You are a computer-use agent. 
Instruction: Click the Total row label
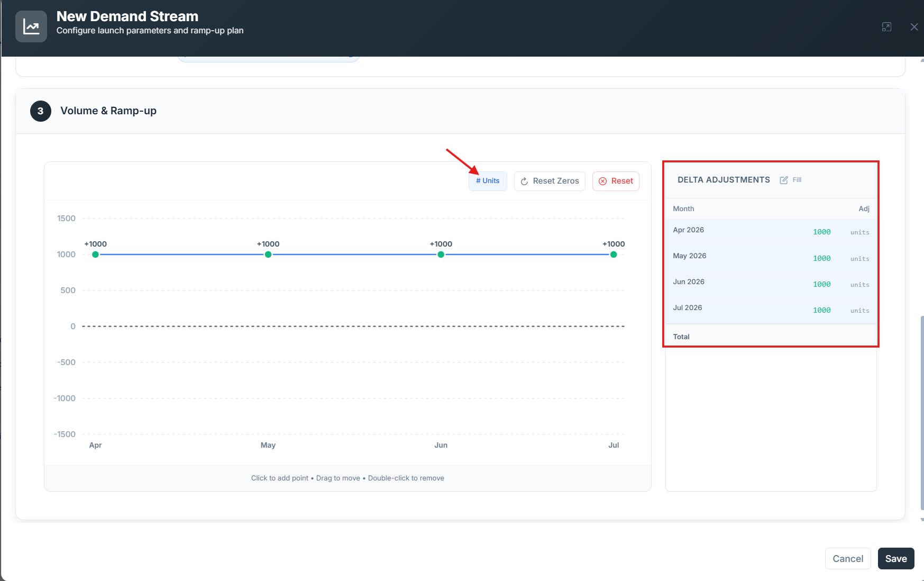coord(681,337)
